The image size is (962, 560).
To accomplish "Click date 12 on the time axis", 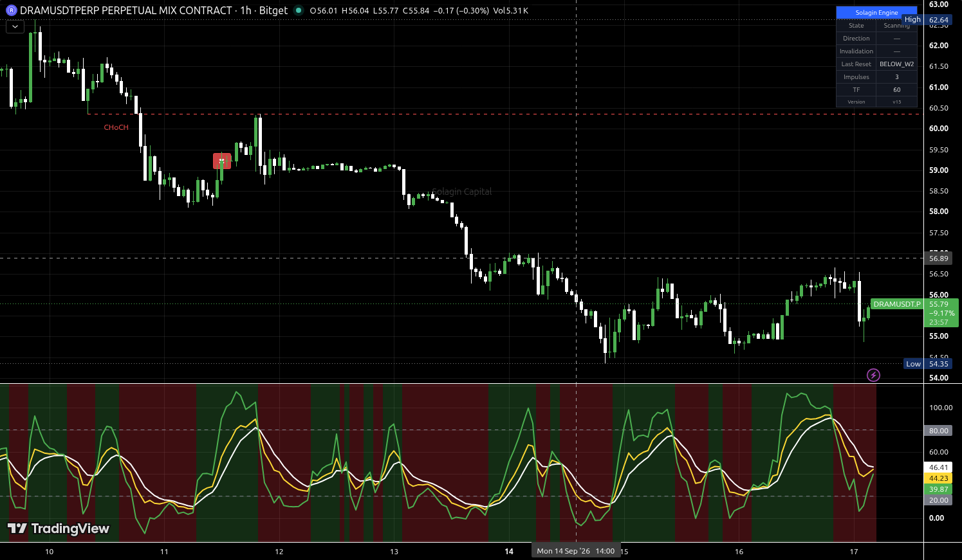I will click(x=279, y=552).
